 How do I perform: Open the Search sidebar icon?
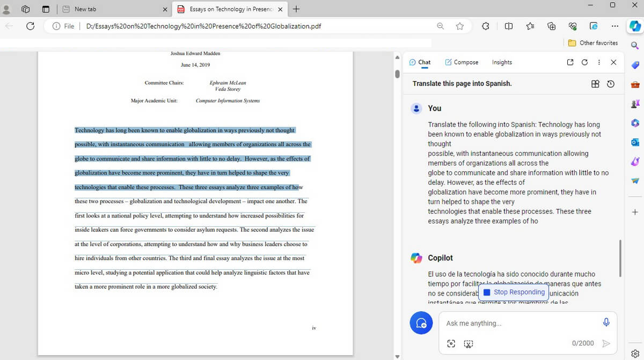click(x=635, y=46)
